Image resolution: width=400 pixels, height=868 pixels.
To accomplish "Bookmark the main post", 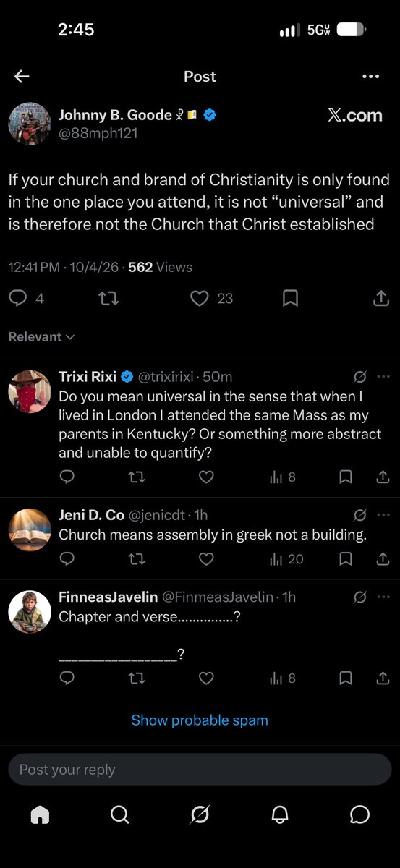I will (x=290, y=298).
